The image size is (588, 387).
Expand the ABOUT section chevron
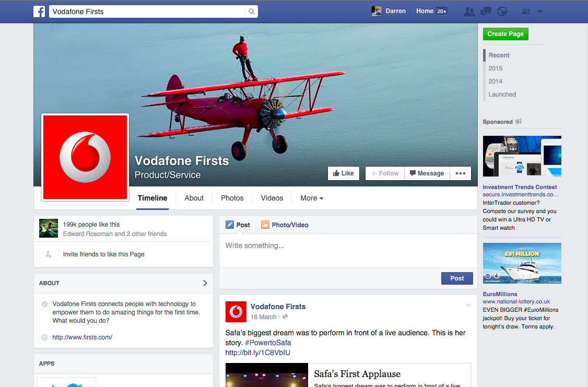(x=205, y=283)
